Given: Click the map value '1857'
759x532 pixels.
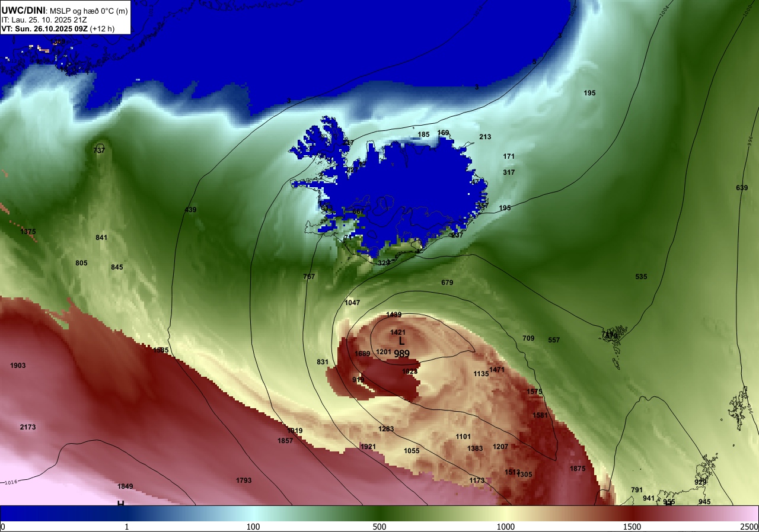Looking at the screenshot, I should [285, 441].
